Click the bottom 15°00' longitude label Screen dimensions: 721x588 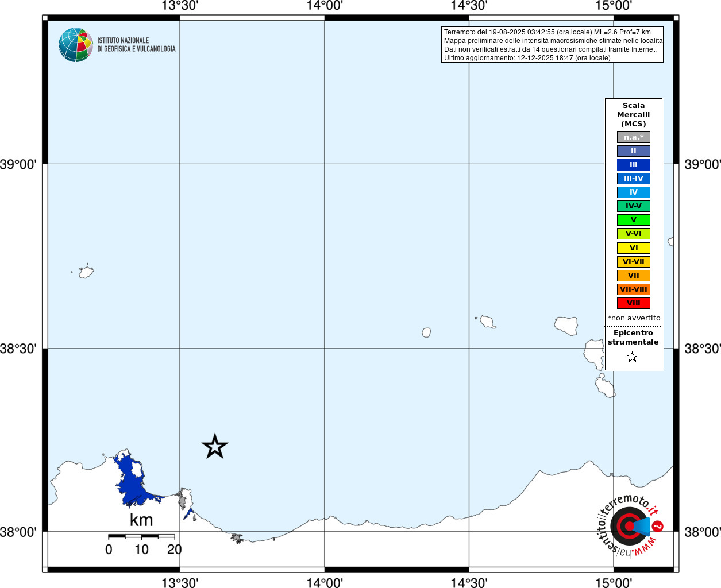[x=614, y=583]
